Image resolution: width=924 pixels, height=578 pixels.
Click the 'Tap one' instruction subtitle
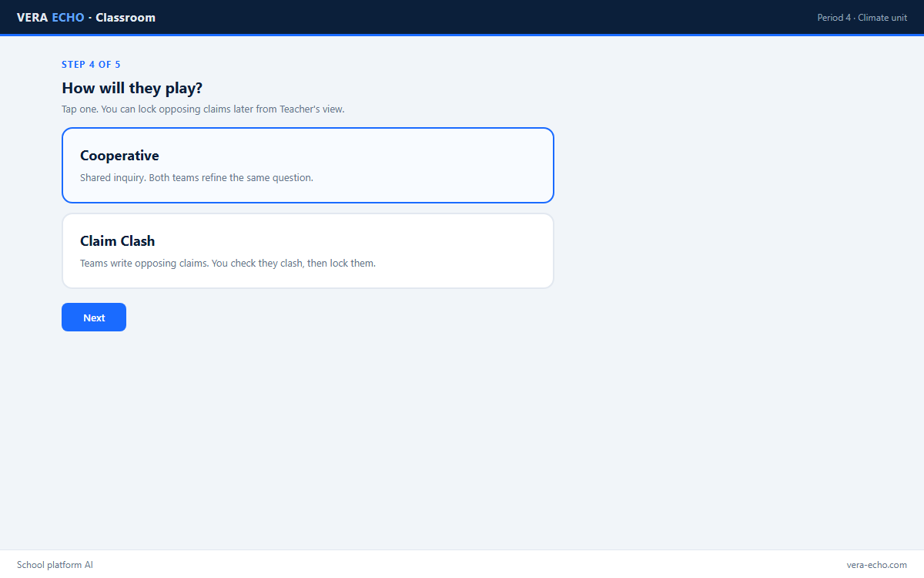pos(203,109)
